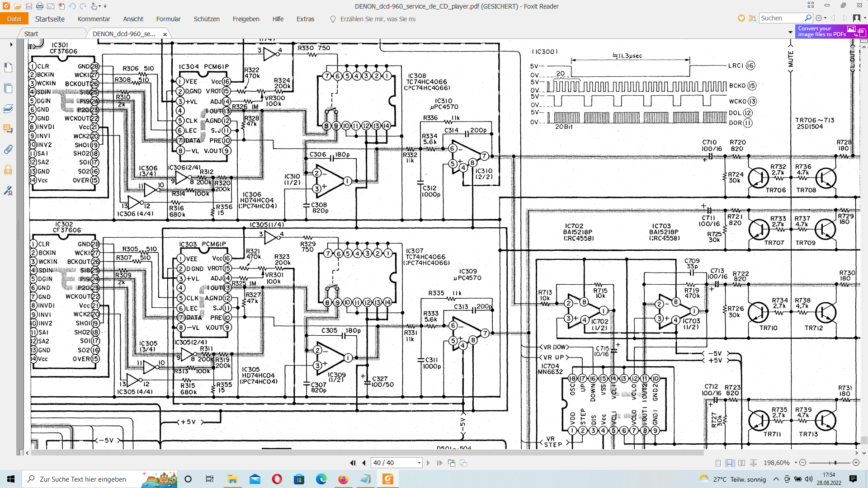
Task: Expand the navigation panel arrow
Action: click(x=11, y=44)
